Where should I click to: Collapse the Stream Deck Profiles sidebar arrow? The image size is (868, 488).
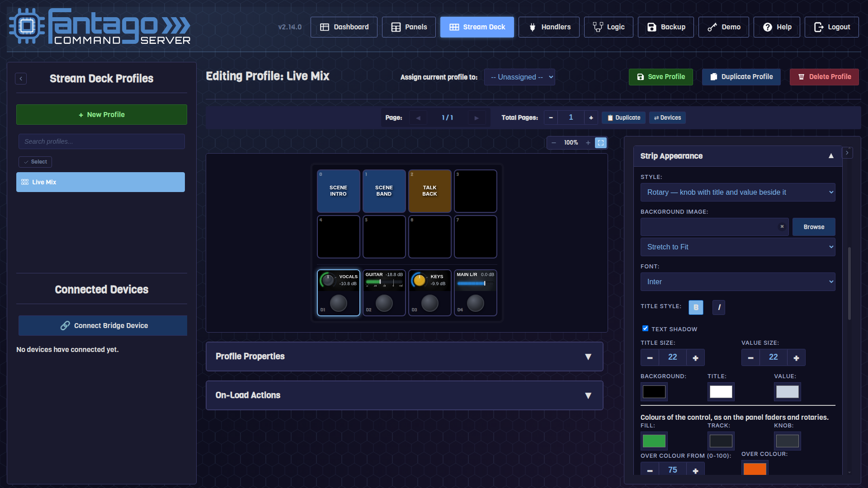(x=21, y=79)
